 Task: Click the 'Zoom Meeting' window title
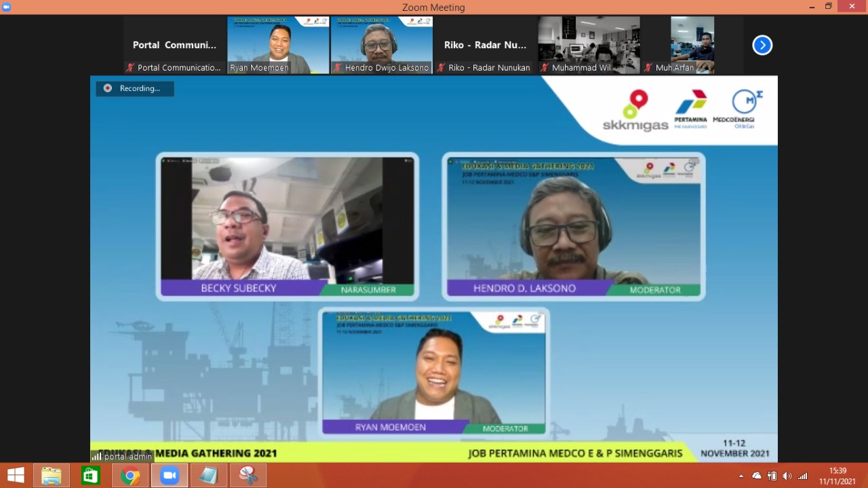pyautogui.click(x=433, y=7)
